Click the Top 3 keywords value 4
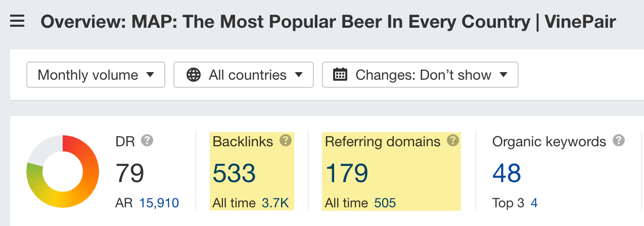Viewport: 644px width, 226px height. pos(534,203)
